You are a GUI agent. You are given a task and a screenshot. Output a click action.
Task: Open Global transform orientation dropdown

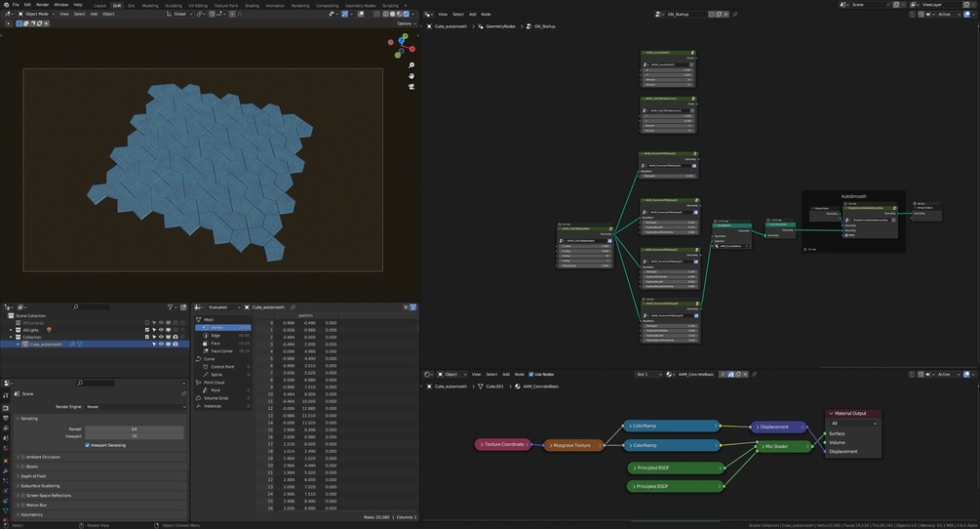180,14
